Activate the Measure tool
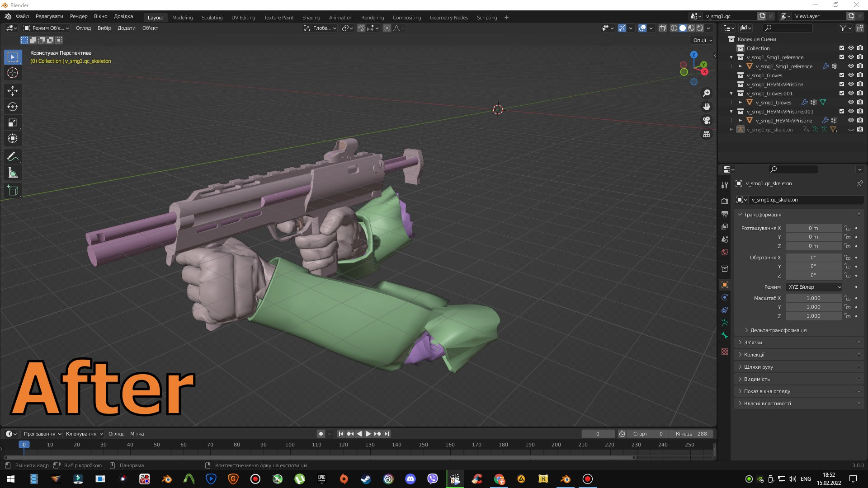This screenshot has width=868, height=488. [13, 172]
